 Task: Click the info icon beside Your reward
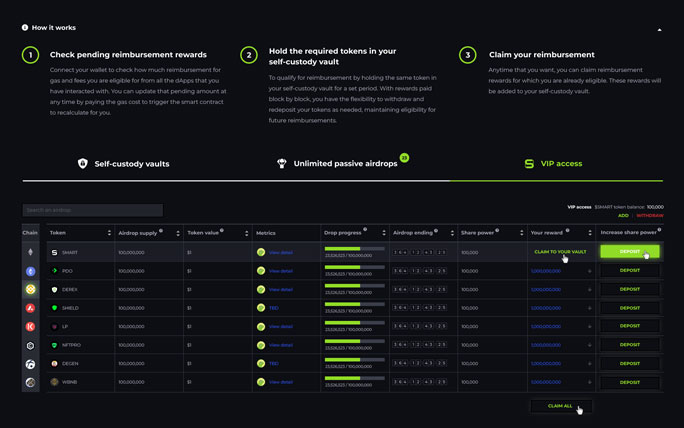tap(568, 230)
